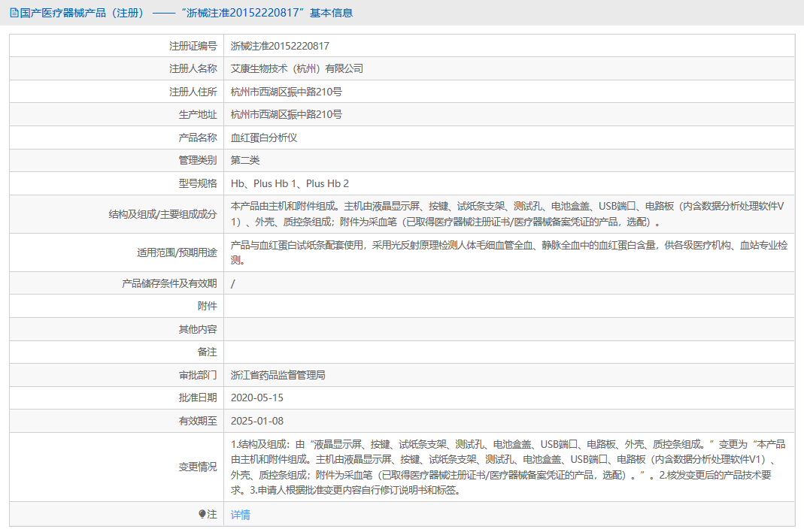Click the empty 附件 row cell
The image size is (804, 532).
451,306
